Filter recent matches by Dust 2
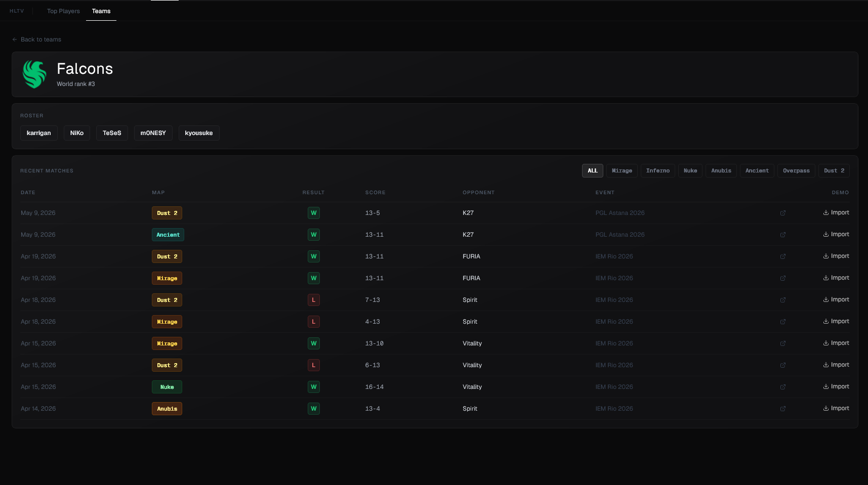868x485 pixels. point(834,171)
